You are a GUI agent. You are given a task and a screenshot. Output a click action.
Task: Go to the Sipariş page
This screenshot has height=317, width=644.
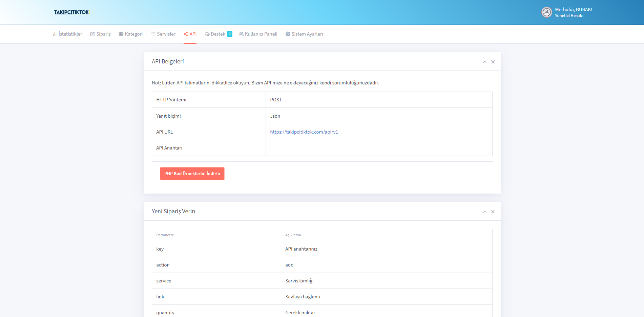pyautogui.click(x=100, y=34)
